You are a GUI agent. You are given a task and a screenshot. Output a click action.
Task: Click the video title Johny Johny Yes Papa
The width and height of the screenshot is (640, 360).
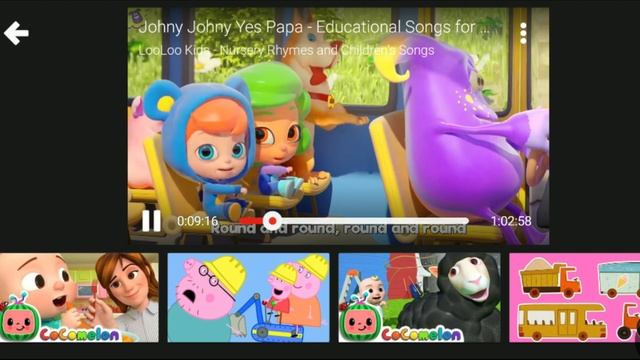(313, 27)
